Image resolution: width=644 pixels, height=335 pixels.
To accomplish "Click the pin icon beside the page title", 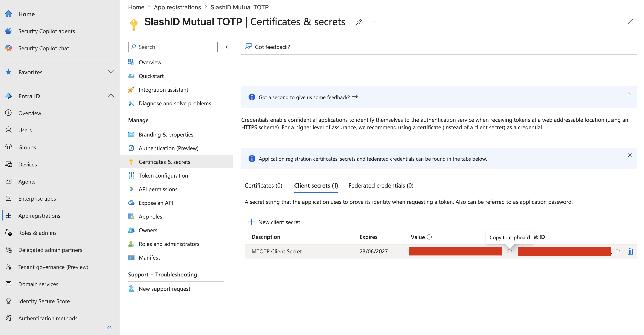I will pos(359,22).
